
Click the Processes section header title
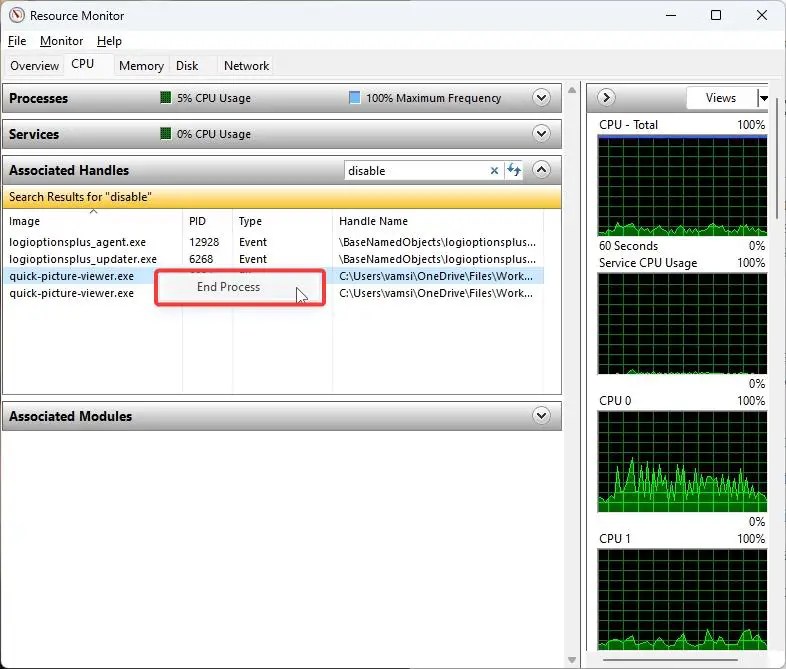pos(38,98)
